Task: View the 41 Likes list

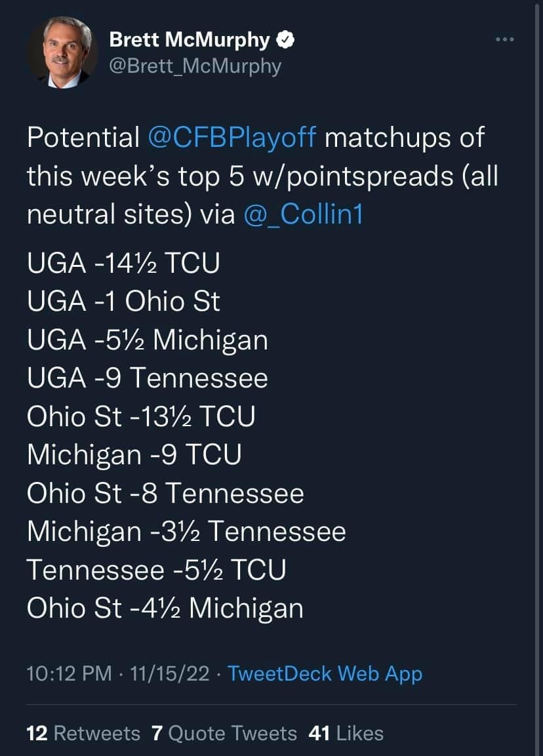Action: coord(346,733)
